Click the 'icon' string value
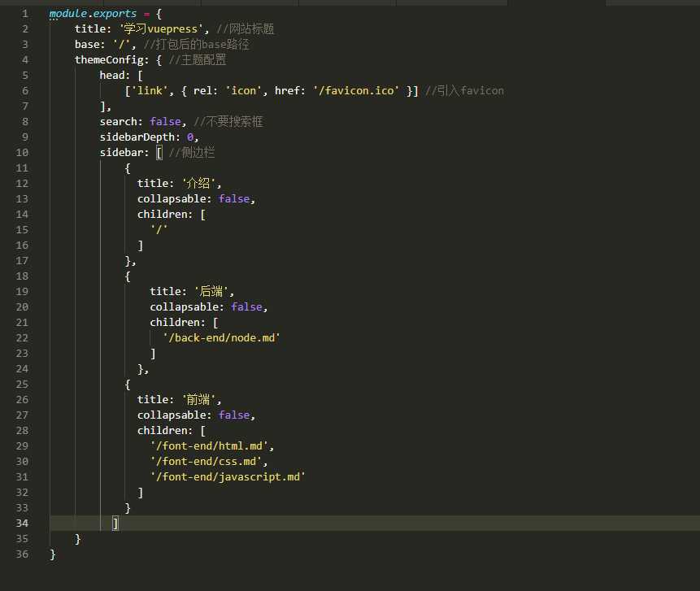700x591 pixels. (243, 91)
